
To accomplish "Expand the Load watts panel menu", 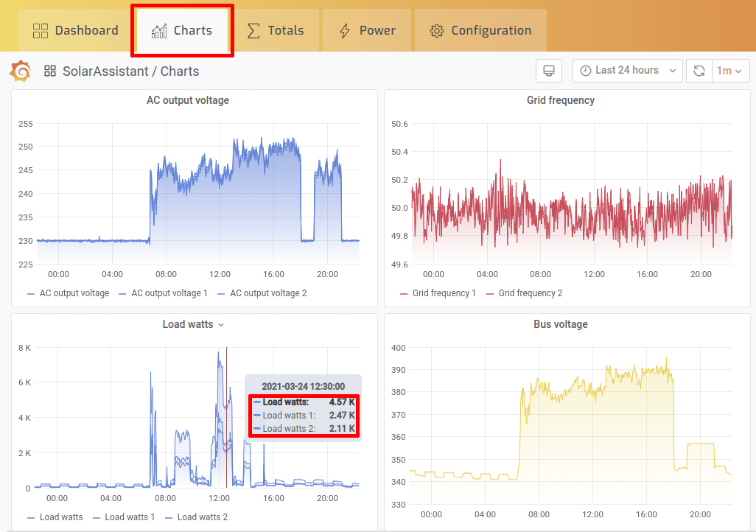I will coord(220,323).
